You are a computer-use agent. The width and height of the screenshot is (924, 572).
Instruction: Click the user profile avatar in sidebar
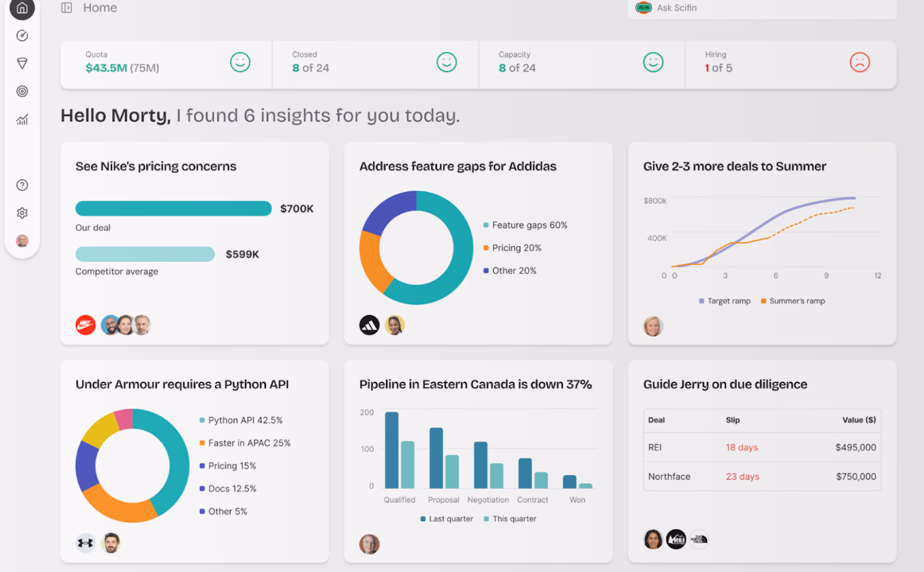(22, 241)
